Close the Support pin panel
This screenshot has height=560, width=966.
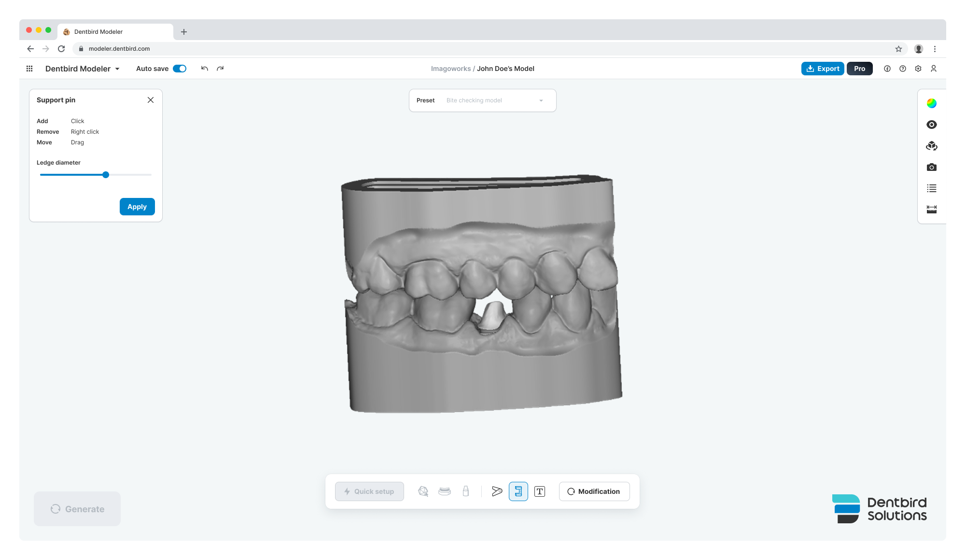151,100
